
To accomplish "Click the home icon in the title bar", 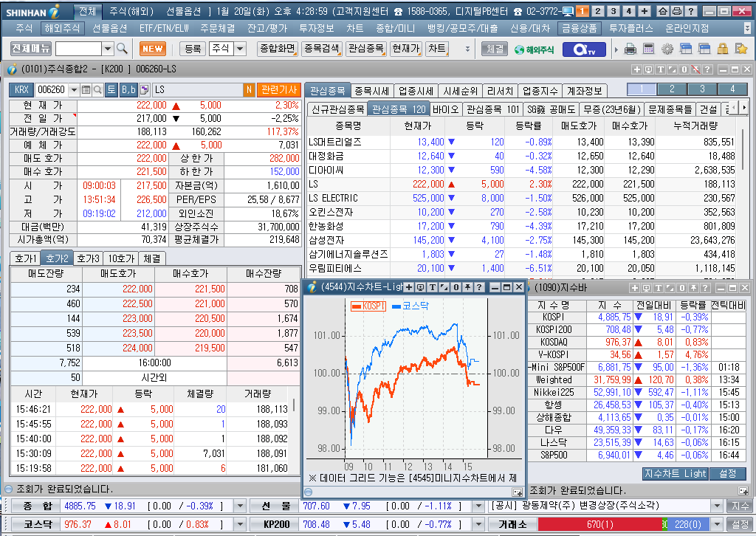I will 663,11.
